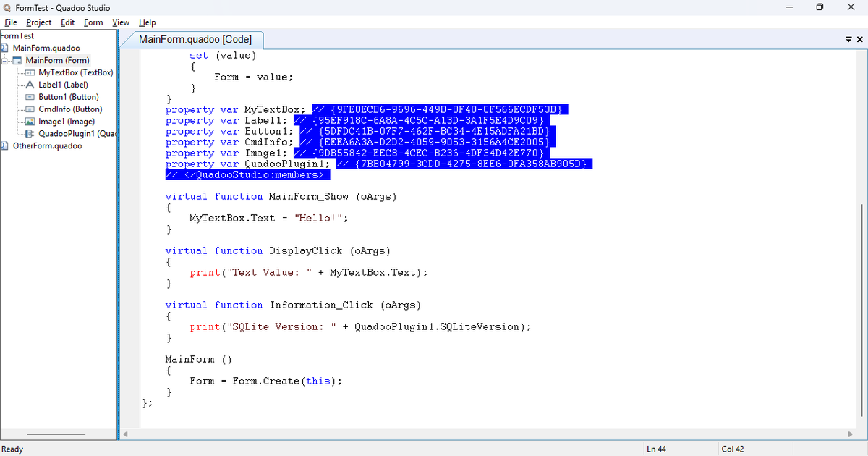This screenshot has height=456, width=868.
Task: Collapse the MainForm (Form) tree node
Action: (x=4, y=60)
